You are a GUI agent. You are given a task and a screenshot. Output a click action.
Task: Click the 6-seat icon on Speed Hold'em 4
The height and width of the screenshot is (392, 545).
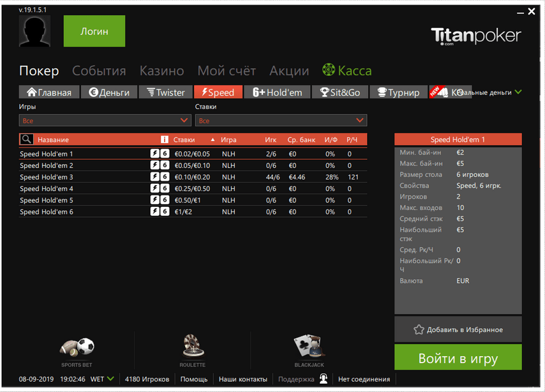click(165, 188)
